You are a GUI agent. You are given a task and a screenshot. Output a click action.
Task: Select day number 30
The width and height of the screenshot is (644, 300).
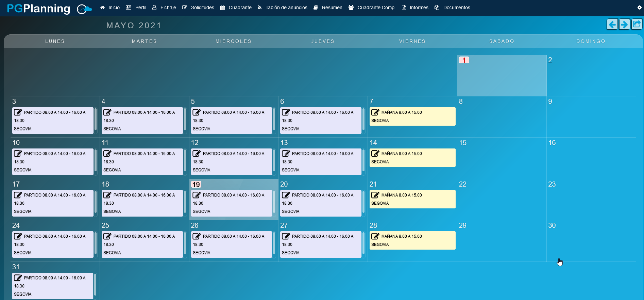click(552, 225)
